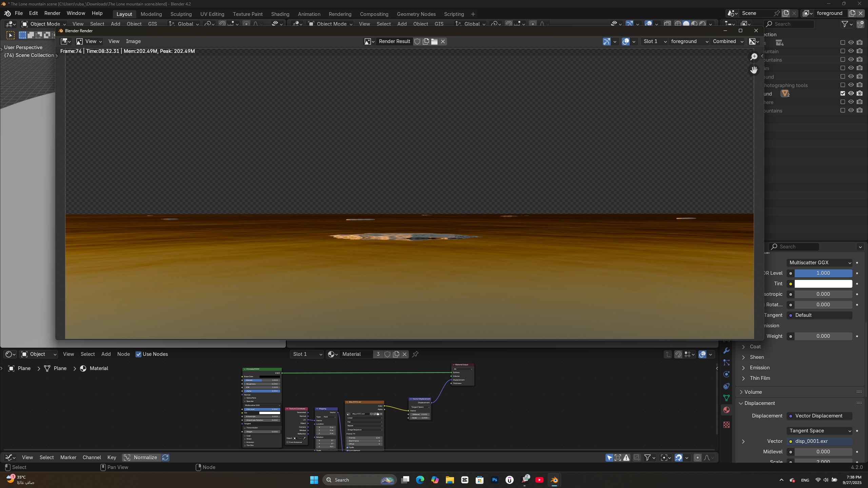Open the Image menu in render window
Screen dimensions: 868x488
(133, 41)
